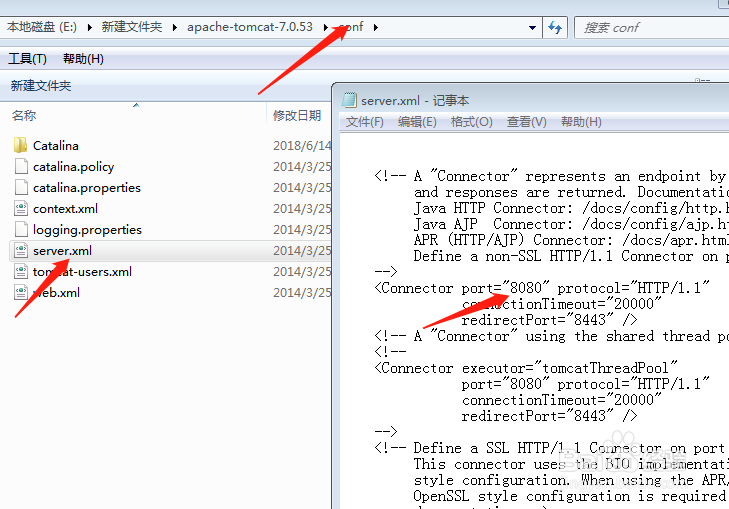Open Notepad's 帮助(H) menu

tap(581, 122)
